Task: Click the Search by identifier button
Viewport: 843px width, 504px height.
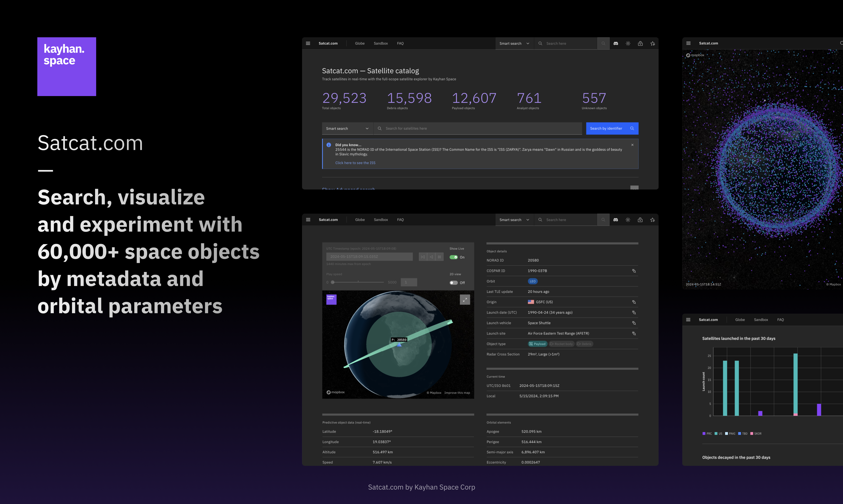Action: pos(612,128)
